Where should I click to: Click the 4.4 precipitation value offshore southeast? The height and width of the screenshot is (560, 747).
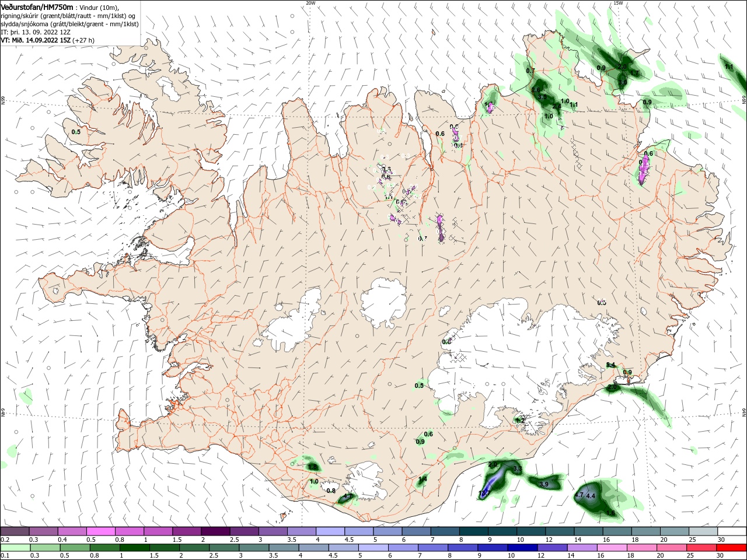(x=591, y=496)
